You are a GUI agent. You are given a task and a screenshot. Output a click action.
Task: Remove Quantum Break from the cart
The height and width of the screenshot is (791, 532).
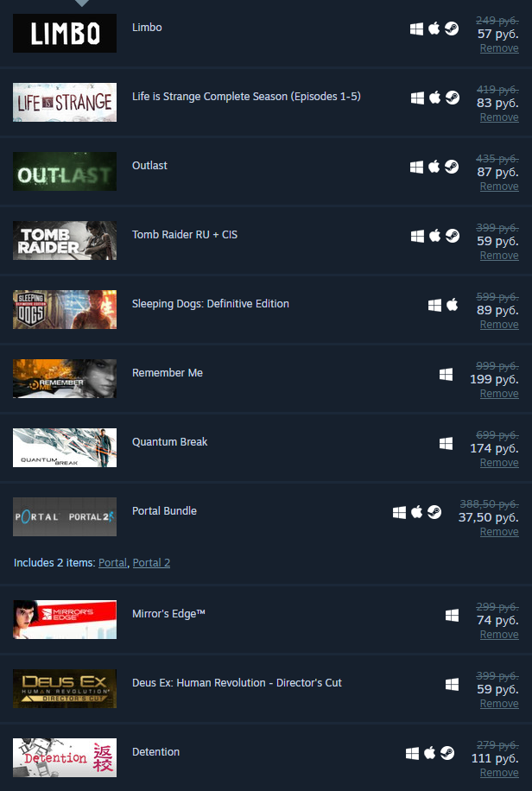(499, 463)
